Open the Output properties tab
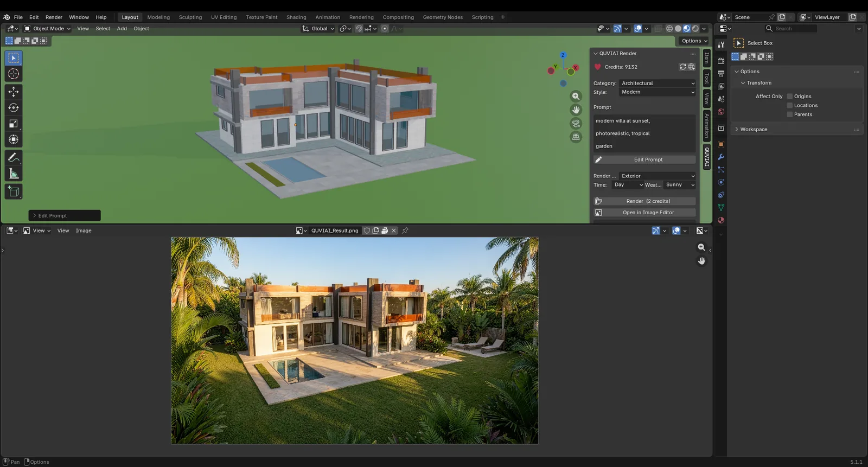Viewport: 868px width, 467px height. (x=721, y=73)
